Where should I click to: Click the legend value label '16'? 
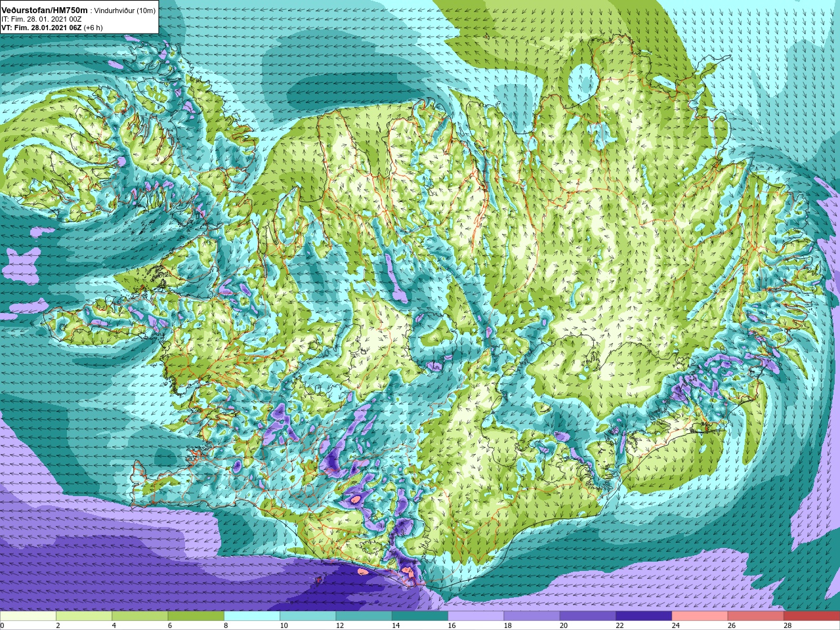[x=451, y=625]
